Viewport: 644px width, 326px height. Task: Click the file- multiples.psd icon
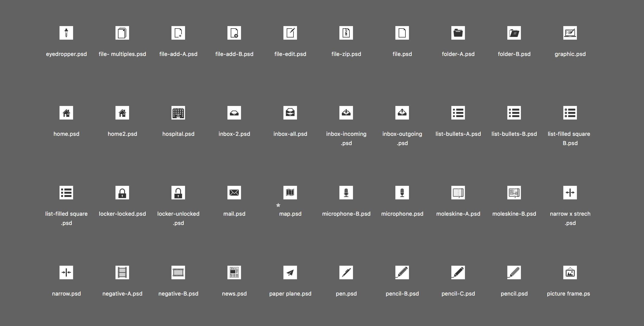click(122, 33)
